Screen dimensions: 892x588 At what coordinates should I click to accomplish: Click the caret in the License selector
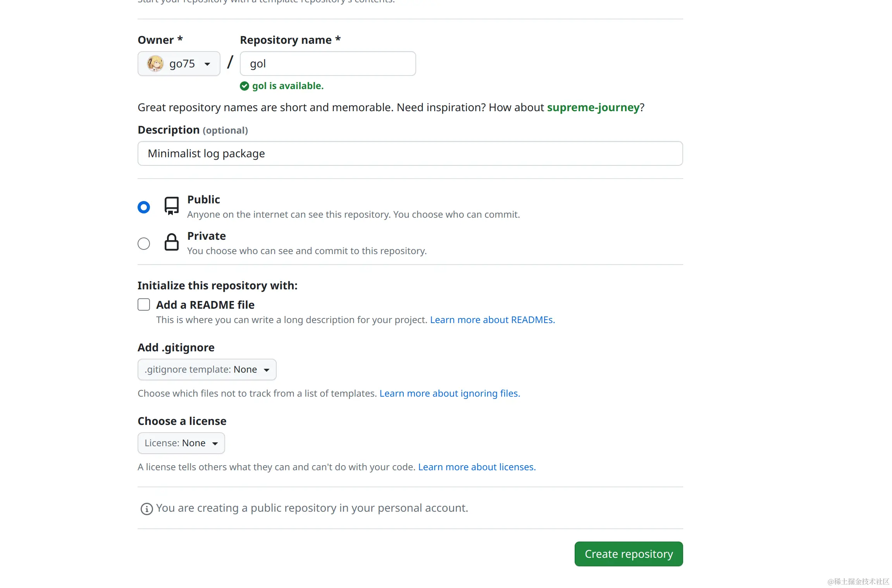coord(215,443)
